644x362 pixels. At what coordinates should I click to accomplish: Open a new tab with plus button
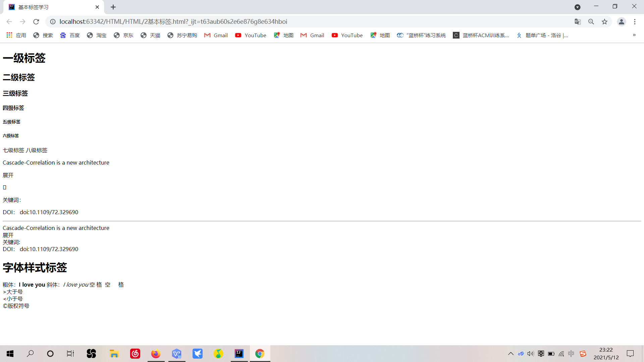coord(113,7)
